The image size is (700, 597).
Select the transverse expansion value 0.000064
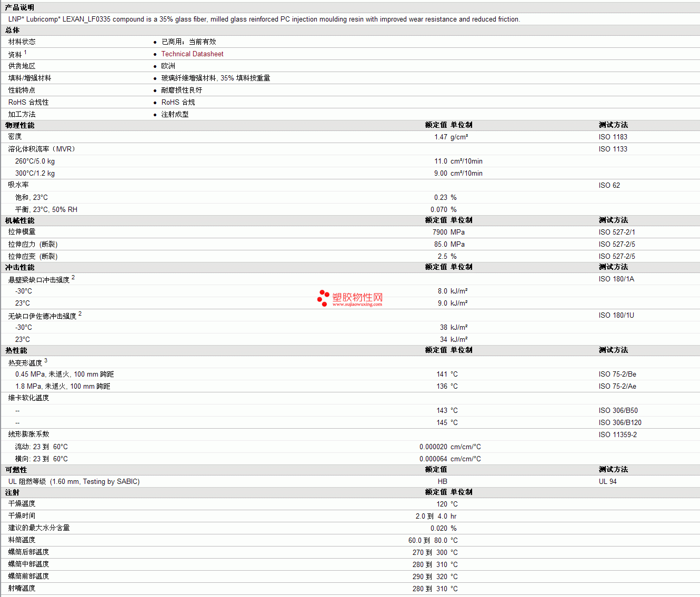pyautogui.click(x=433, y=459)
